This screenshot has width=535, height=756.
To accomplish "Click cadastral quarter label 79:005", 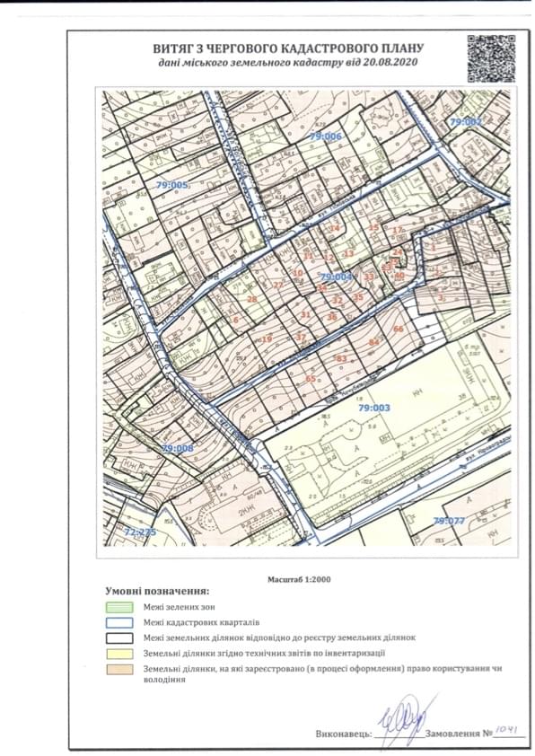I will pyautogui.click(x=171, y=185).
